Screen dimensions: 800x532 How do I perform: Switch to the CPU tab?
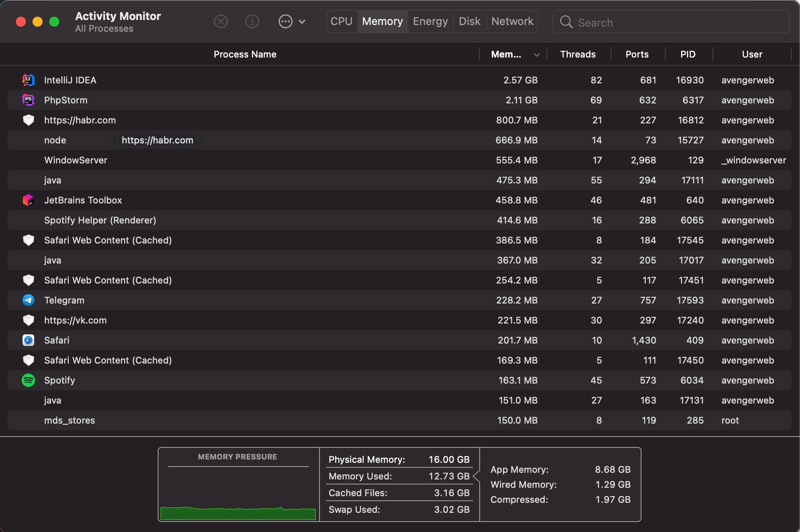[x=342, y=21]
